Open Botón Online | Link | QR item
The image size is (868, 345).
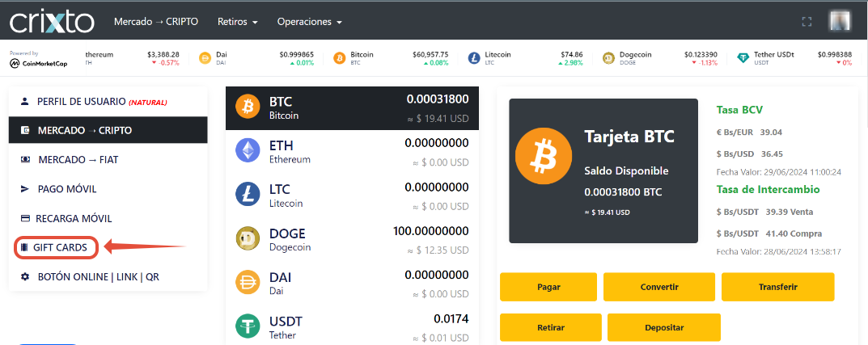tap(108, 276)
